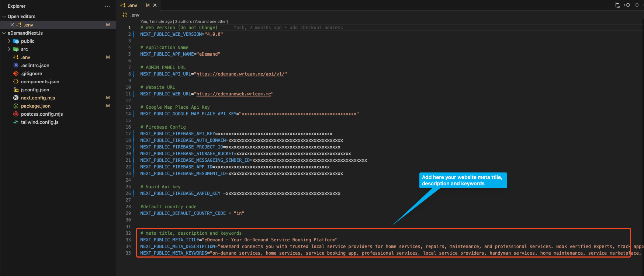This screenshot has width=644, height=276.
Task: Click the .env file icon in Open Editors
Action: coord(19,25)
